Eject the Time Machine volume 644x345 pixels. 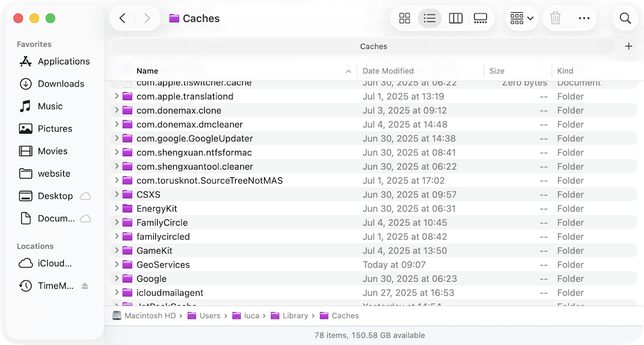click(85, 286)
